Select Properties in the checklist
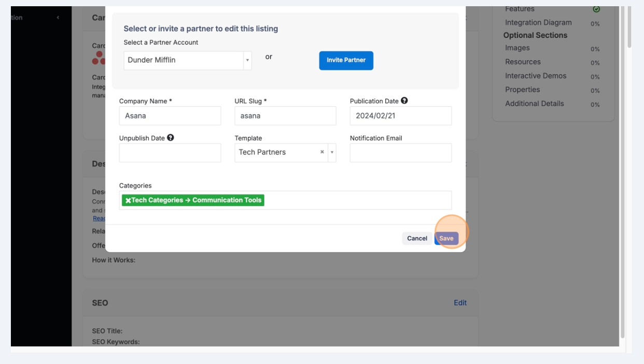This screenshot has width=644, height=364. point(522,90)
